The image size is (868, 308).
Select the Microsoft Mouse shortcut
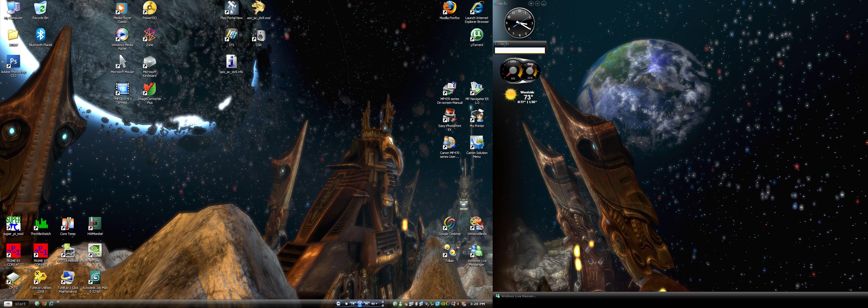pyautogui.click(x=122, y=64)
